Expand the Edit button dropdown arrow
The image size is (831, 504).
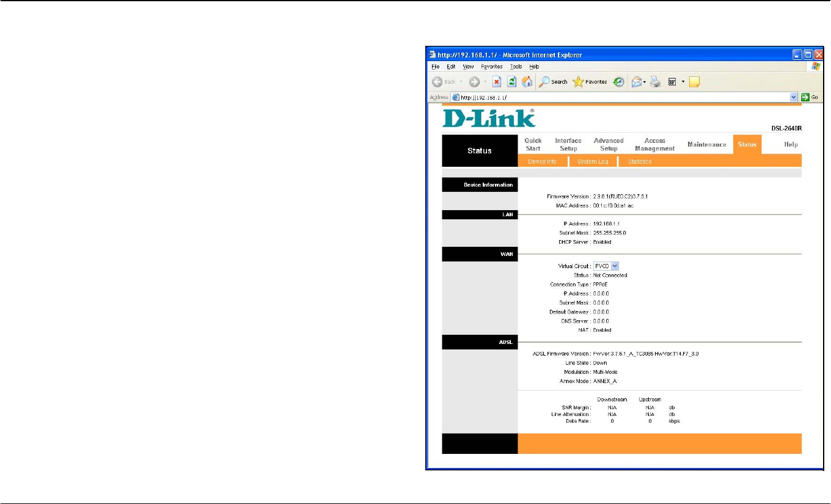tap(683, 82)
